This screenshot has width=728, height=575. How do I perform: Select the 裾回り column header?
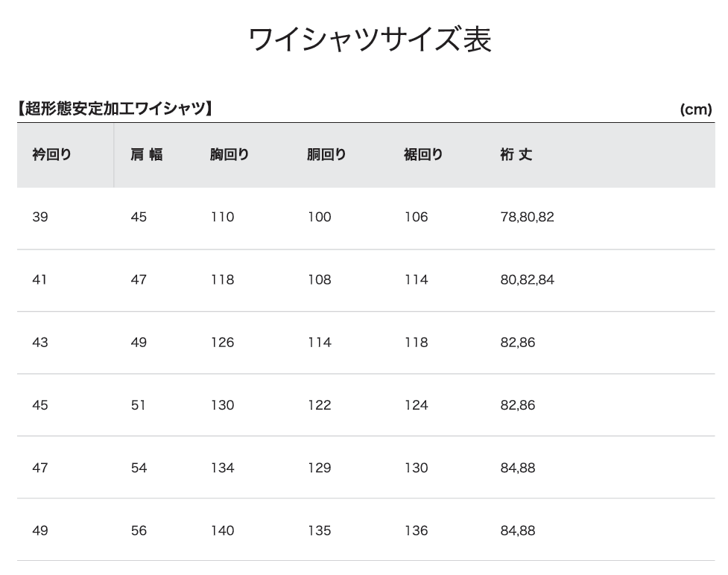[x=423, y=154]
